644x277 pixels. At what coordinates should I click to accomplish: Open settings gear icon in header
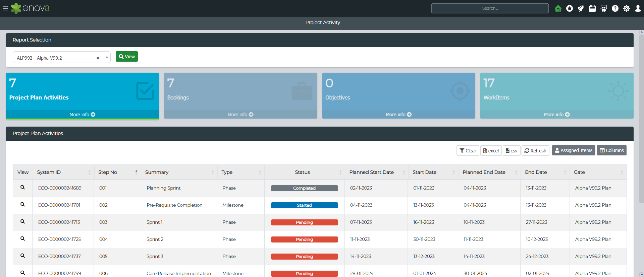coord(627,8)
